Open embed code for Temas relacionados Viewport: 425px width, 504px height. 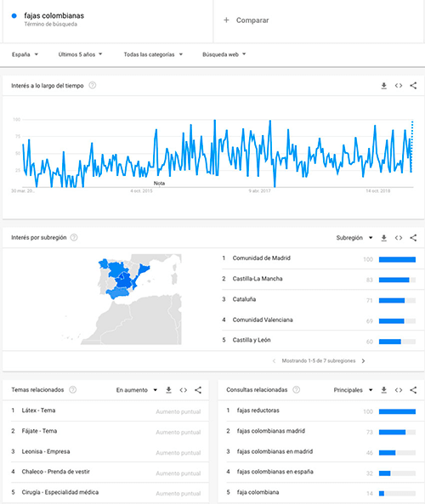pos(184,390)
